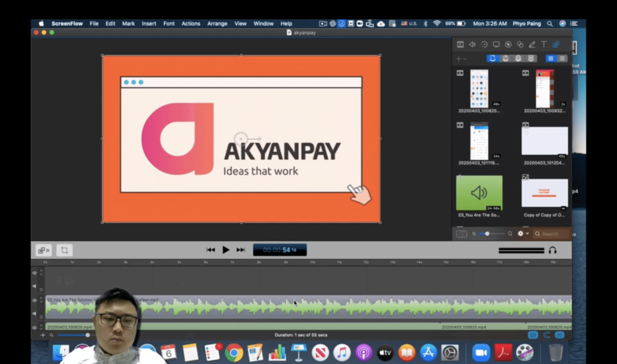Click the timecode display 00:00:54
Viewport: 617px width, 364px height.
[x=280, y=250]
